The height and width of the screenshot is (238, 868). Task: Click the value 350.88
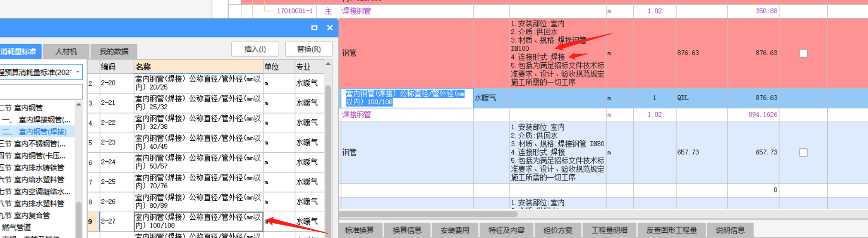click(x=767, y=11)
